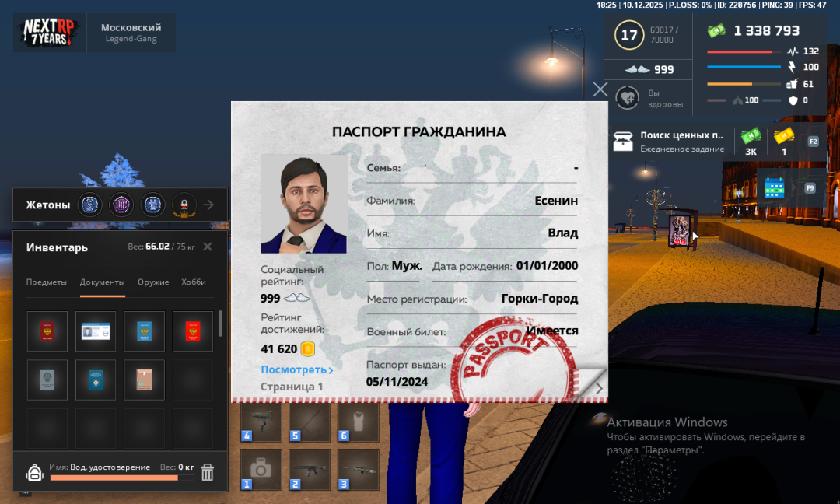Click the Посмотреть achievements link

297,370
